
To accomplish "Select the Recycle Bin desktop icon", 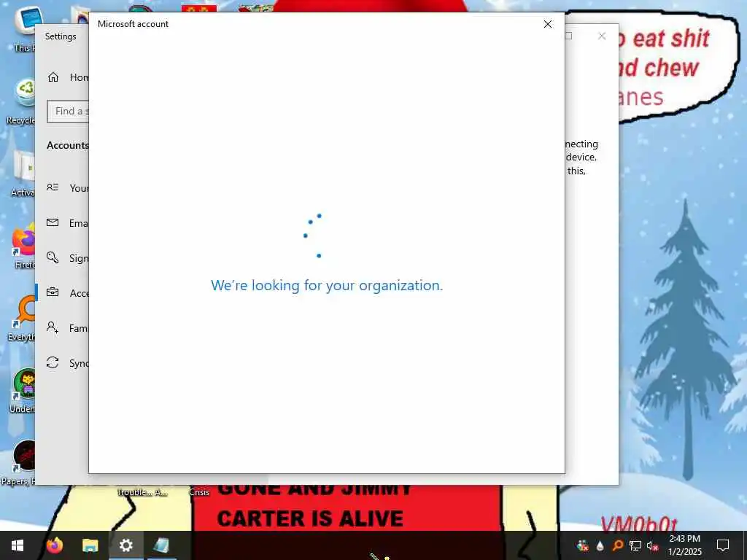I will tap(22, 102).
